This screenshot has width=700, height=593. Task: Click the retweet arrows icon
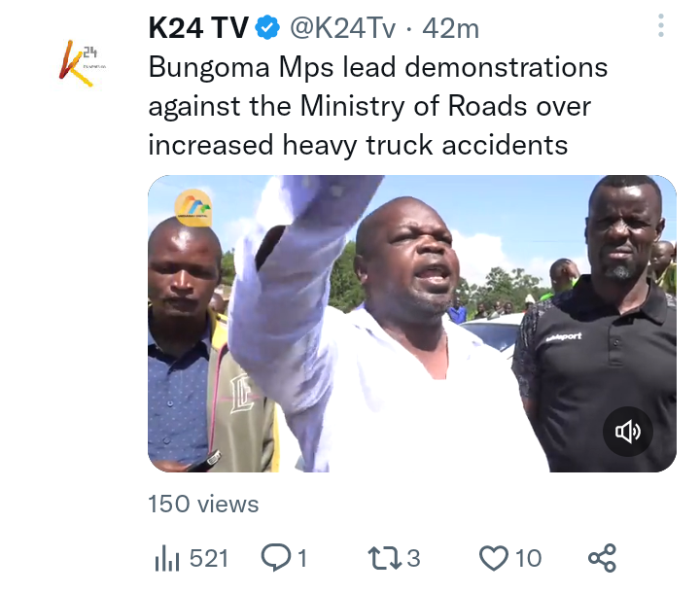[x=384, y=558]
